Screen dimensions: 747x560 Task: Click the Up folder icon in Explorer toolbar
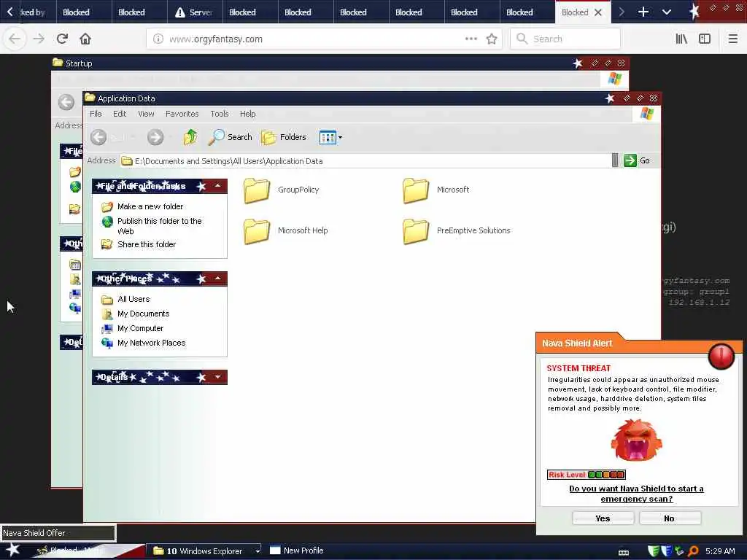(x=190, y=137)
